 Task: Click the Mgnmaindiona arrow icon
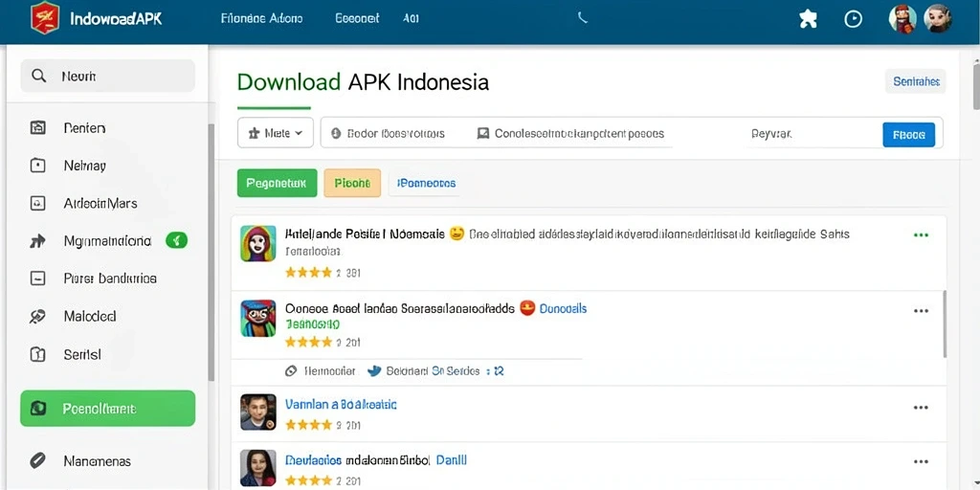click(37, 240)
